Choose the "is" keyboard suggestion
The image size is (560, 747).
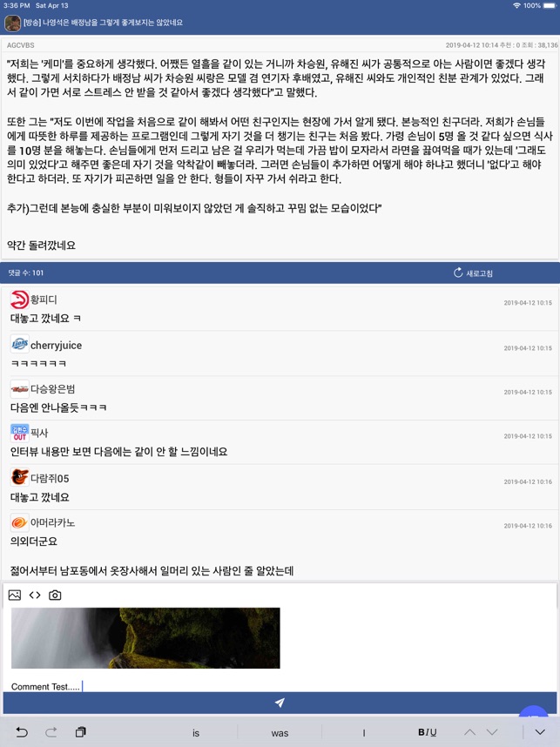196,733
